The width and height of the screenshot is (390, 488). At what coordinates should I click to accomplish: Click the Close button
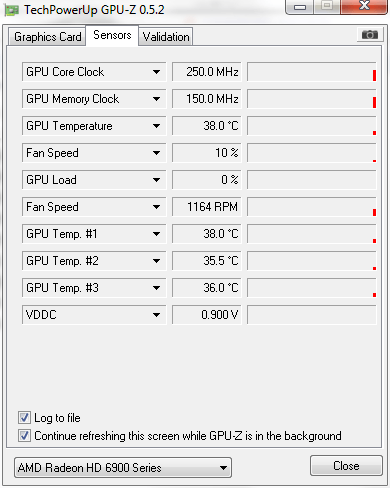[346, 466]
